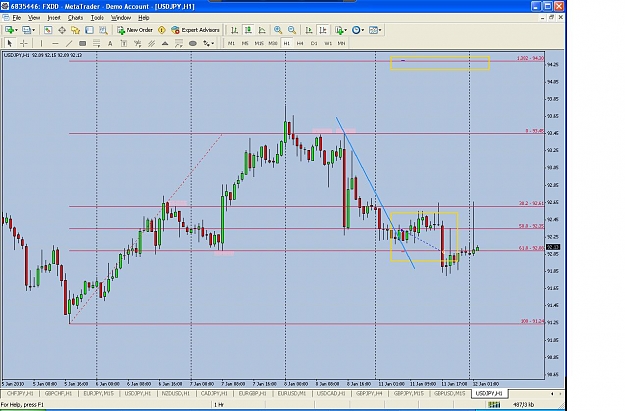Viewport: 625px width, 411px height.
Task: Zoom out of the chart
Action: click(292, 30)
